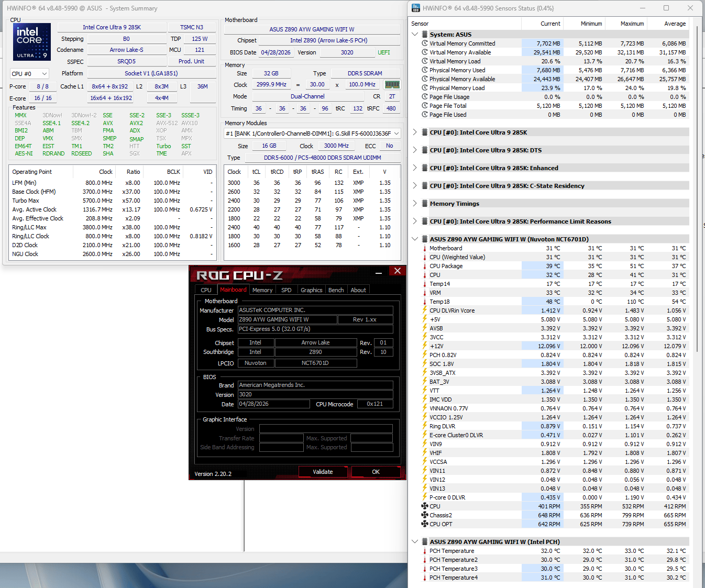The image size is (705, 588).
Task: Click the Socket V1 (LGA1851) platform field
Action: (x=151, y=73)
